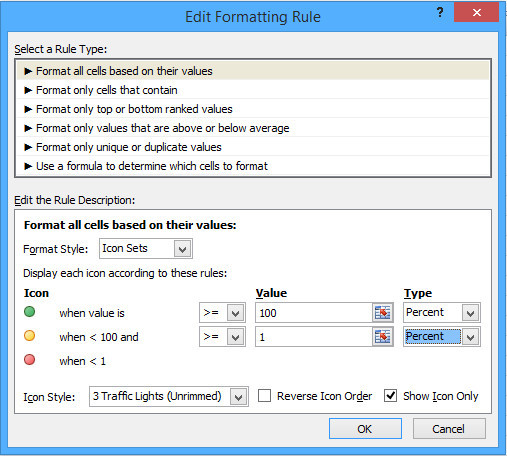Click range selector icon beside value 100

[x=382, y=313]
